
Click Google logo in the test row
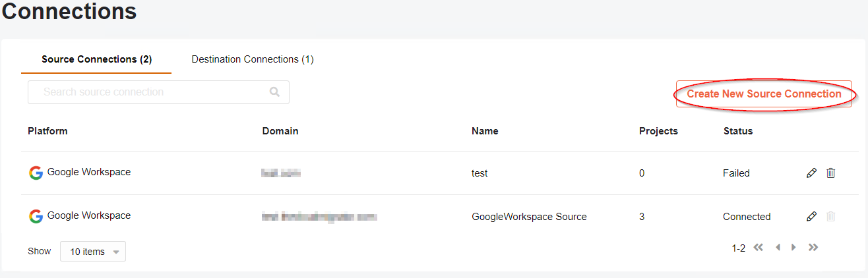(x=36, y=173)
